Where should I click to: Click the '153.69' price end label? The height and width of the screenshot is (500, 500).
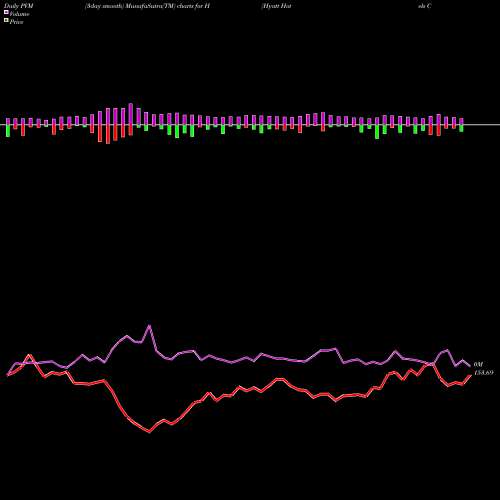(483, 373)
